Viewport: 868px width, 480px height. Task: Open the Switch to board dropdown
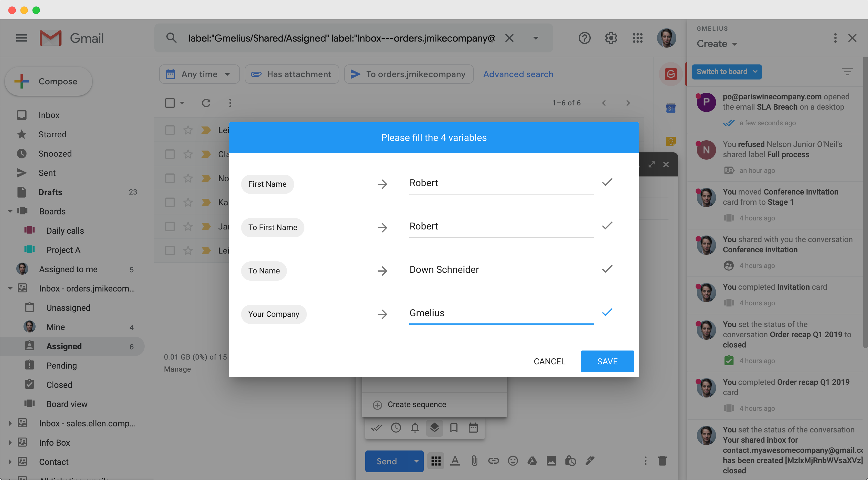click(727, 72)
